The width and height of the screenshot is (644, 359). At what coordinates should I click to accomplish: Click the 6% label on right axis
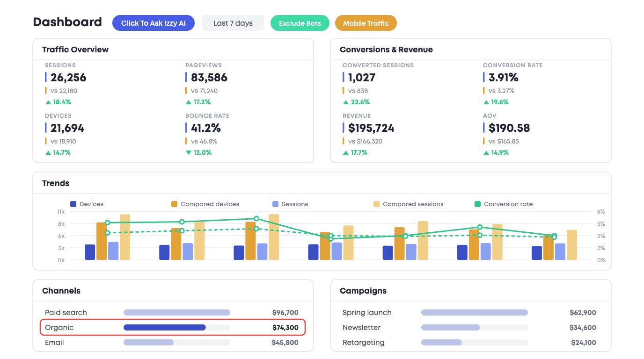coord(601,211)
